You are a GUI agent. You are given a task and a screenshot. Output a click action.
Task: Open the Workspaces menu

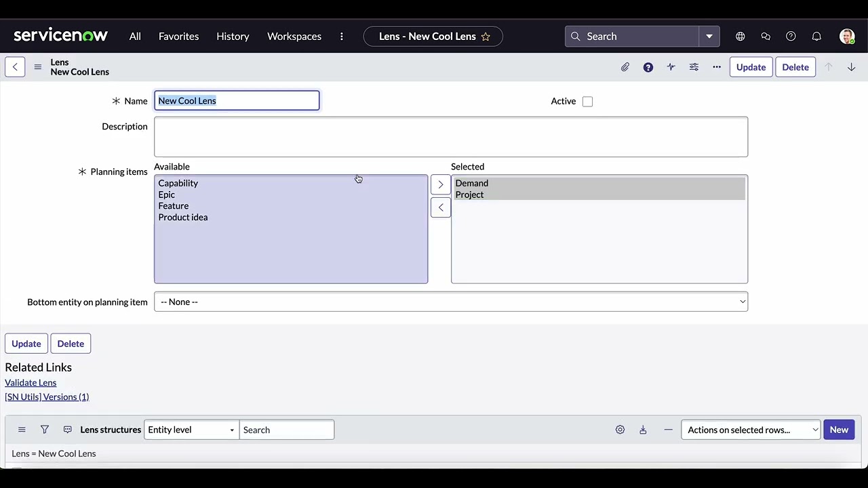pos(294,36)
